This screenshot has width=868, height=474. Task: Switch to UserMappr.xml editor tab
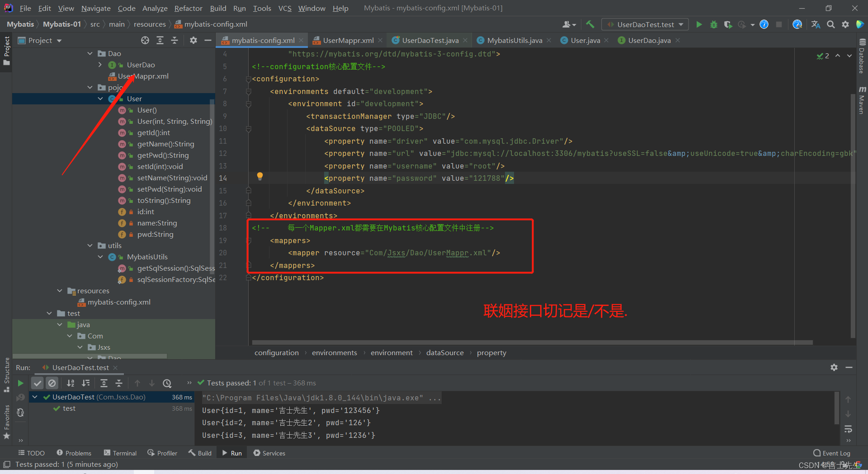348,40
